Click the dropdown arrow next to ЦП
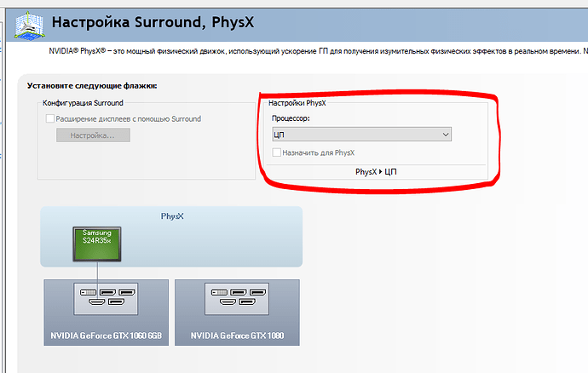588x373 pixels. pyautogui.click(x=446, y=135)
